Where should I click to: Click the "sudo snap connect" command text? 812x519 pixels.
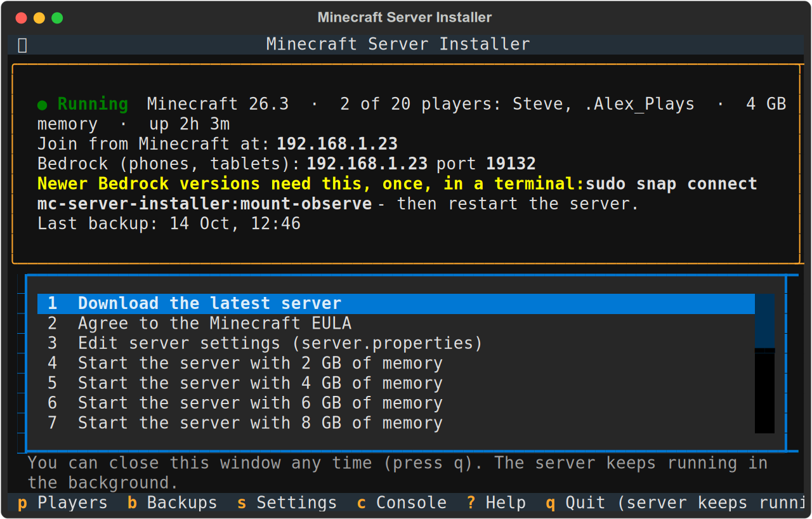click(672, 184)
